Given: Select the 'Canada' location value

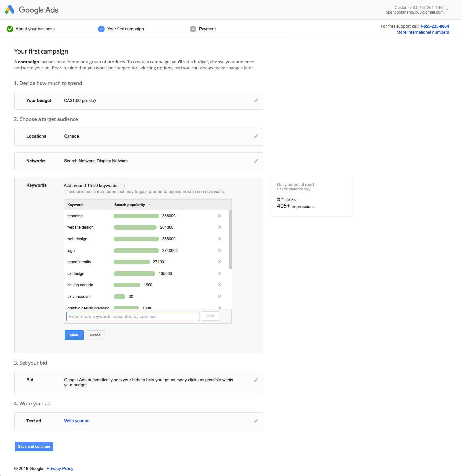Looking at the screenshot, I should pos(71,136).
